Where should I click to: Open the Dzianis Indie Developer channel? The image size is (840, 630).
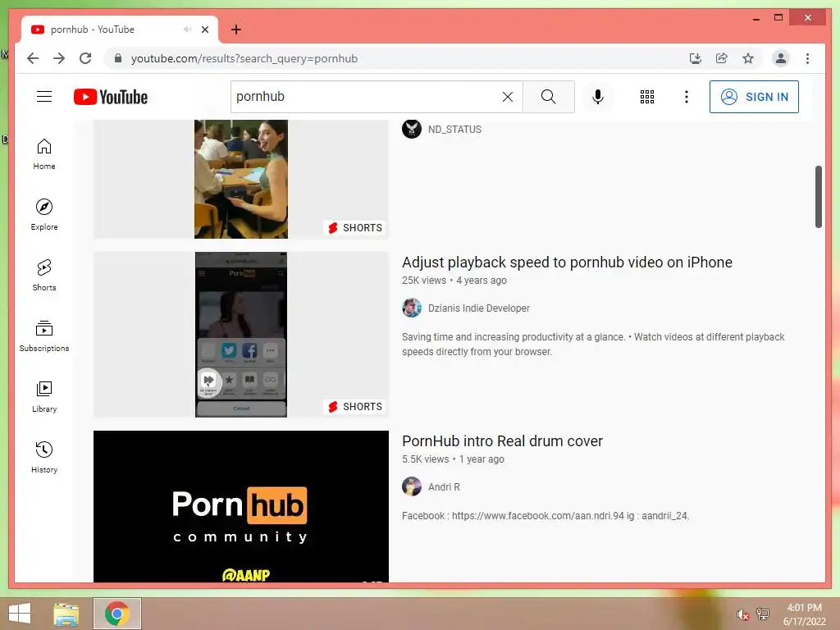pos(478,308)
